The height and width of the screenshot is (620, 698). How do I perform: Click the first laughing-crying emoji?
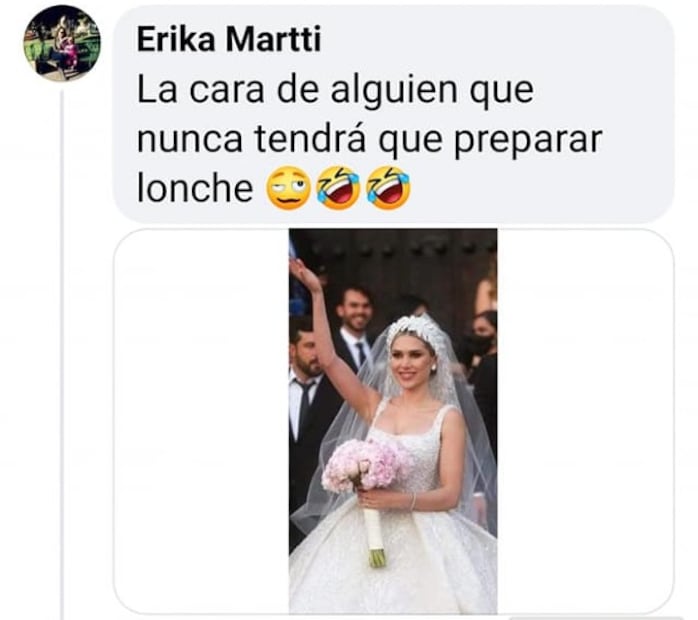coord(338,188)
